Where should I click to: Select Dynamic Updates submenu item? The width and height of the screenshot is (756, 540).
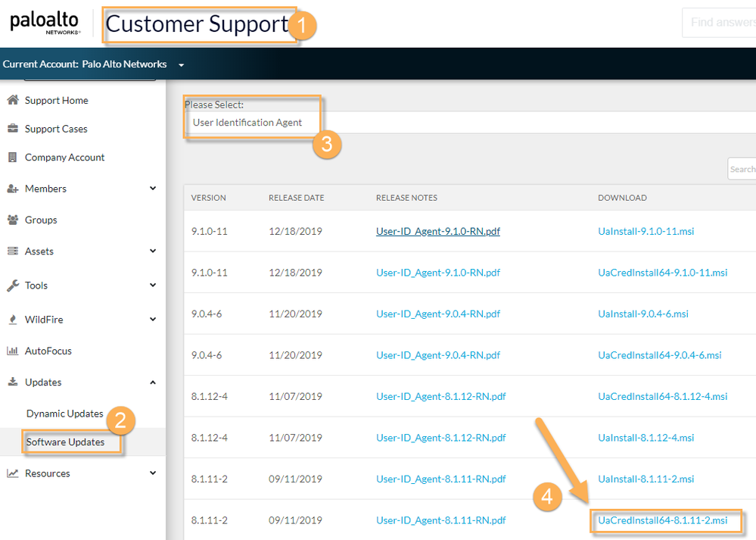tap(64, 414)
